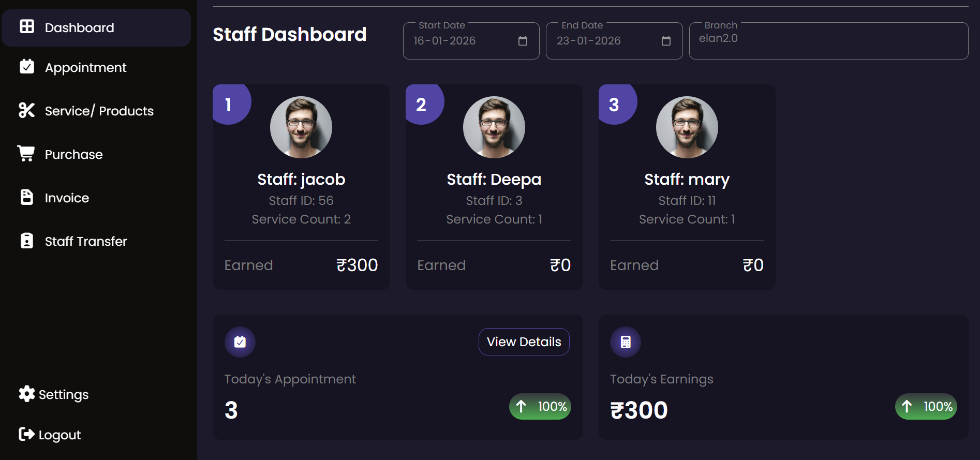Select the Purchase sidebar link
This screenshot has width=980, height=460.
(x=73, y=154)
